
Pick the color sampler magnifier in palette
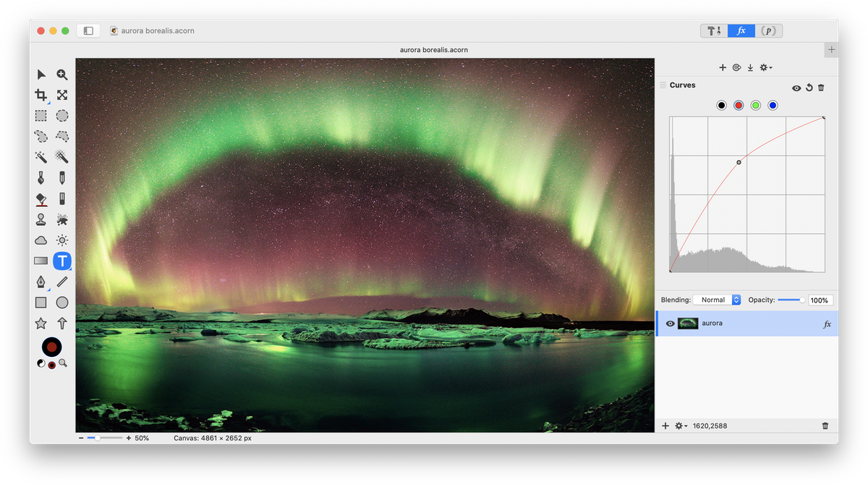pos(63,363)
